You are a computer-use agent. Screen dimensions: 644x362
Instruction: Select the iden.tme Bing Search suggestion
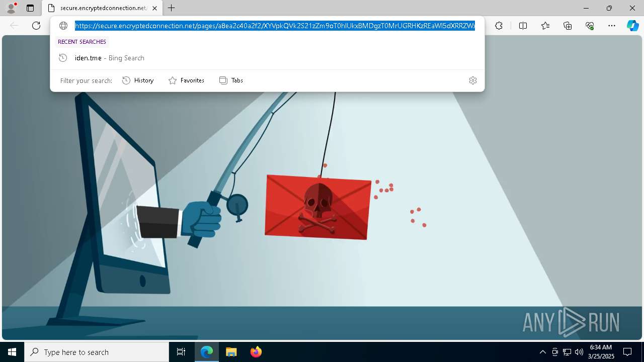click(267, 58)
